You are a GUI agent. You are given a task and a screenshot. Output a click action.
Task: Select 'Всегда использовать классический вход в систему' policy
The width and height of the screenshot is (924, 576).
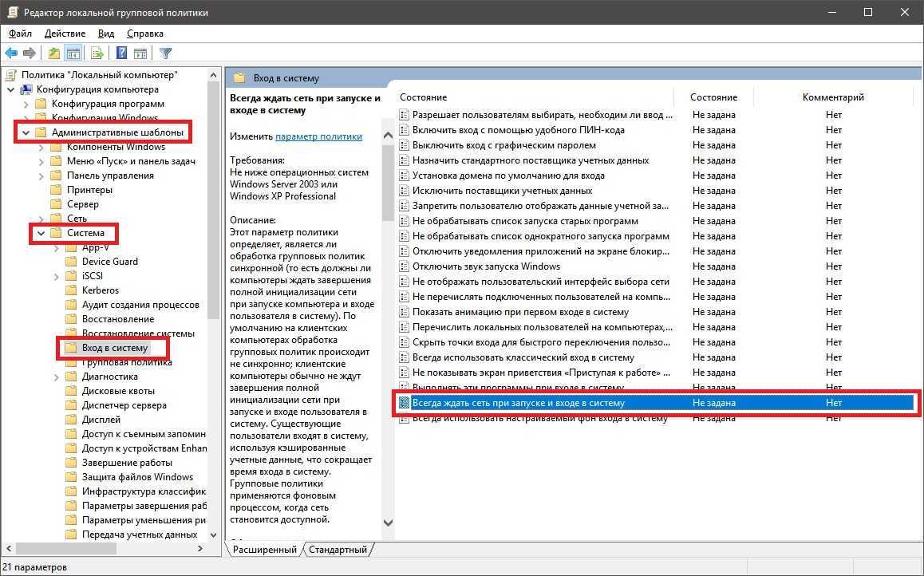coord(523,357)
